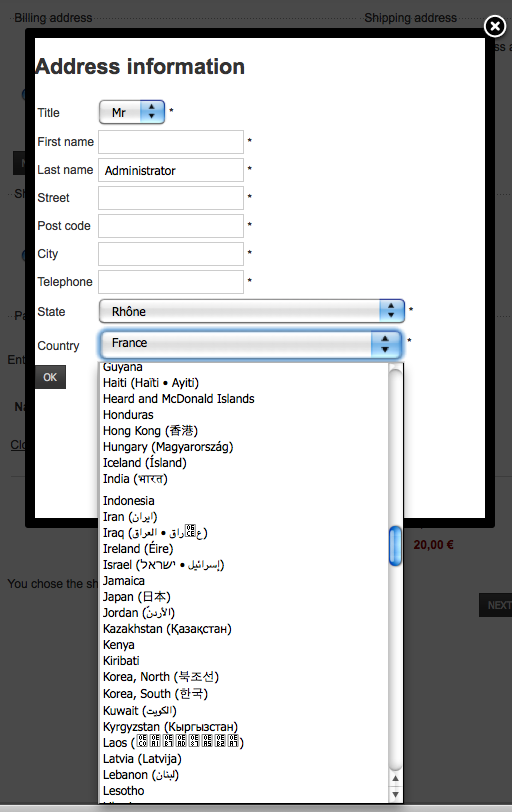The image size is (512, 812).
Task: Choose Latvia (Latvija)
Action: 243,759
